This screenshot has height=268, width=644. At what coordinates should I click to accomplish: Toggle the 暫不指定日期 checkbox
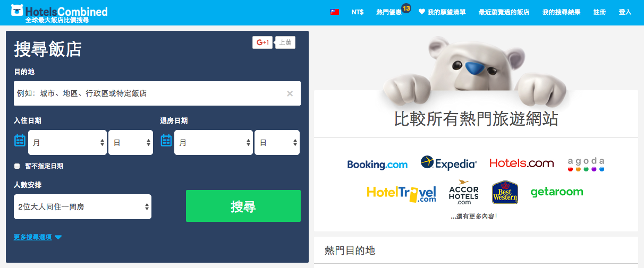click(17, 166)
